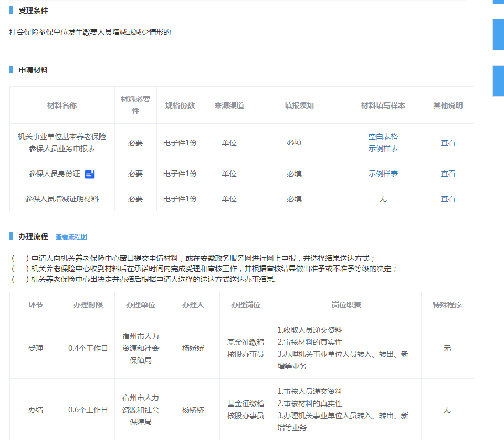Screen dimensions: 504x448
Task: Click 查看 for 参保人员增减证明材料
Action: (x=448, y=199)
